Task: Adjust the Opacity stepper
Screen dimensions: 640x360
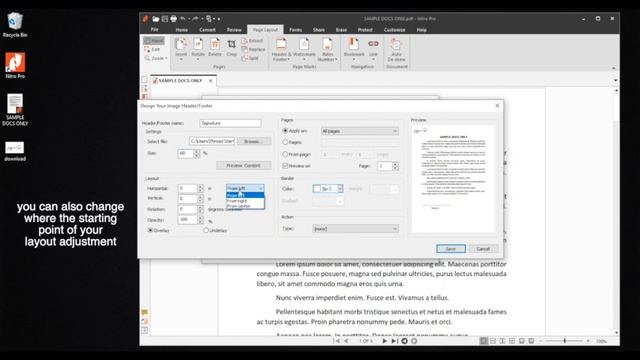Action: 200,220
